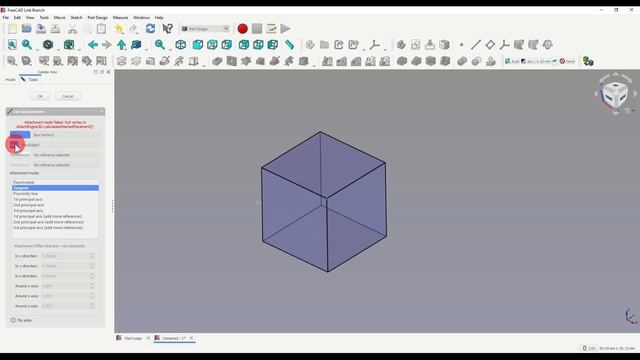Open the workbench selector dropdown
The image size is (640, 360).
[x=205, y=29]
